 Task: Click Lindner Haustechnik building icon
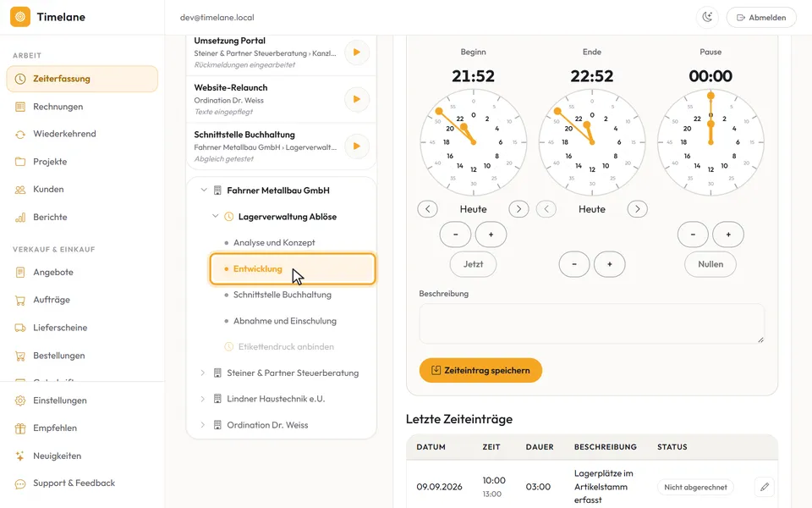point(218,399)
